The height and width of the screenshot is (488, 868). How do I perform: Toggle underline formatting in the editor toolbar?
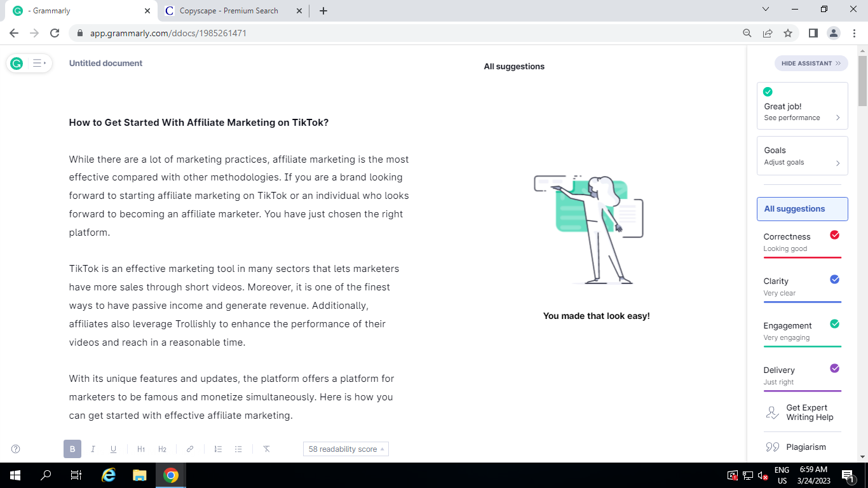tap(113, 449)
